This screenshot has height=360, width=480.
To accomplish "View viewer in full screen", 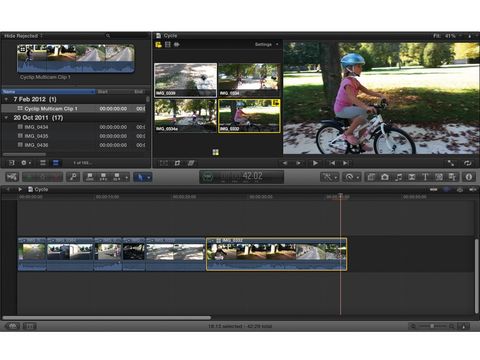I will point(451,163).
